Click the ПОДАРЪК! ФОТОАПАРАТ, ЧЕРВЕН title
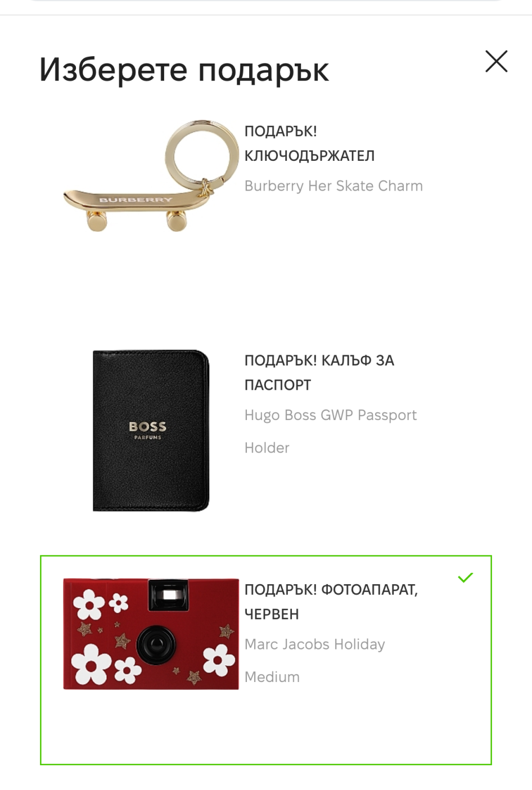Screen dimensions: 532x790 (331, 602)
